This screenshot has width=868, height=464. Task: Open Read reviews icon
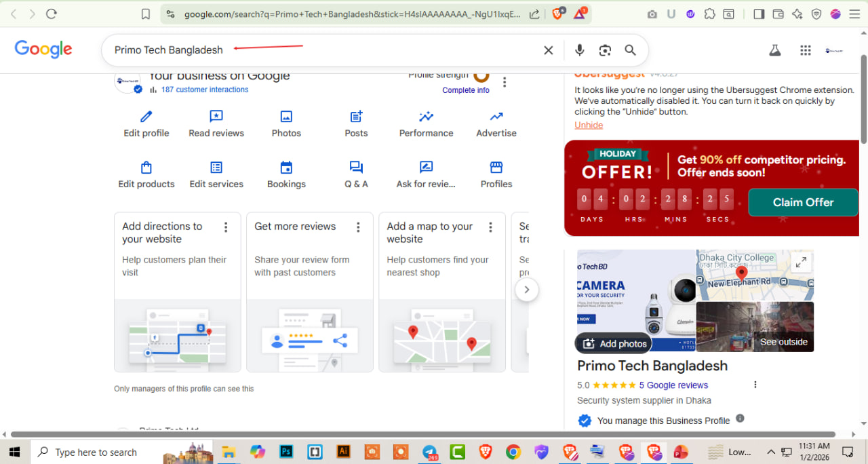[216, 117]
